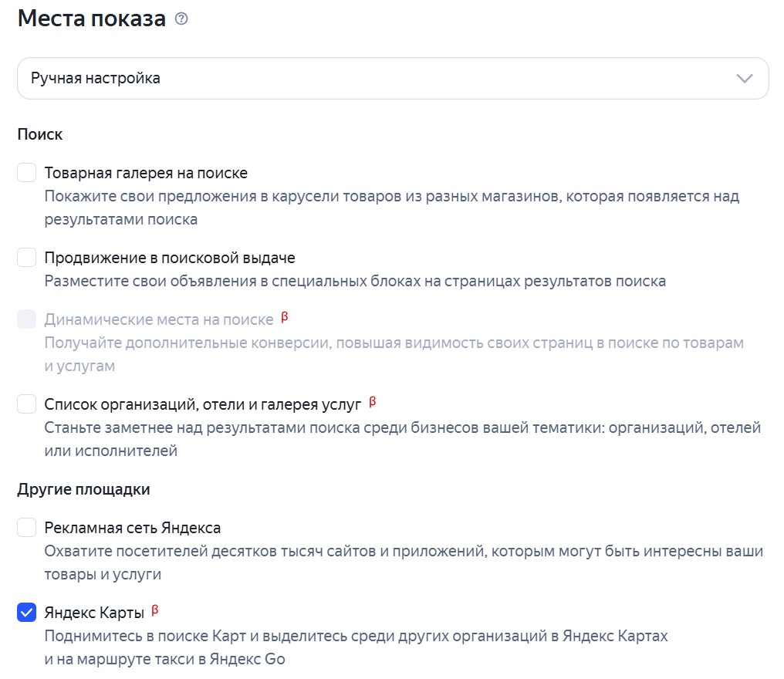Click the label Товарная галерея на поиске
This screenshot has width=784, height=679.
coord(146,173)
